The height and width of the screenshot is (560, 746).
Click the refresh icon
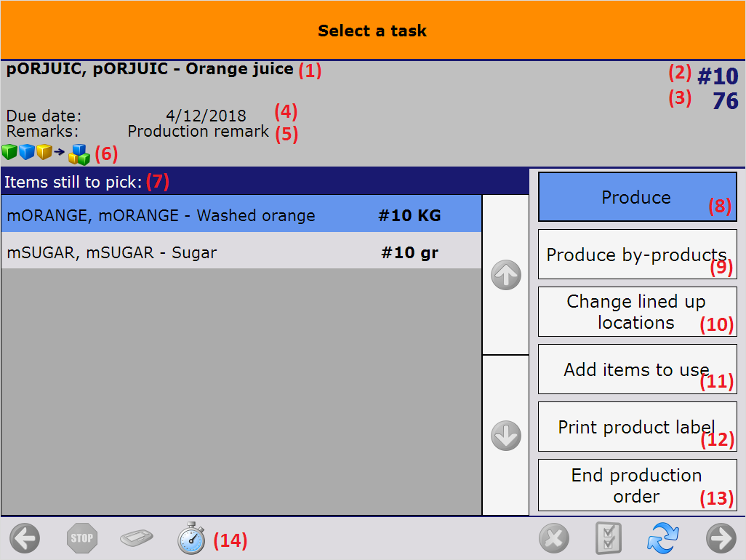pos(664,538)
